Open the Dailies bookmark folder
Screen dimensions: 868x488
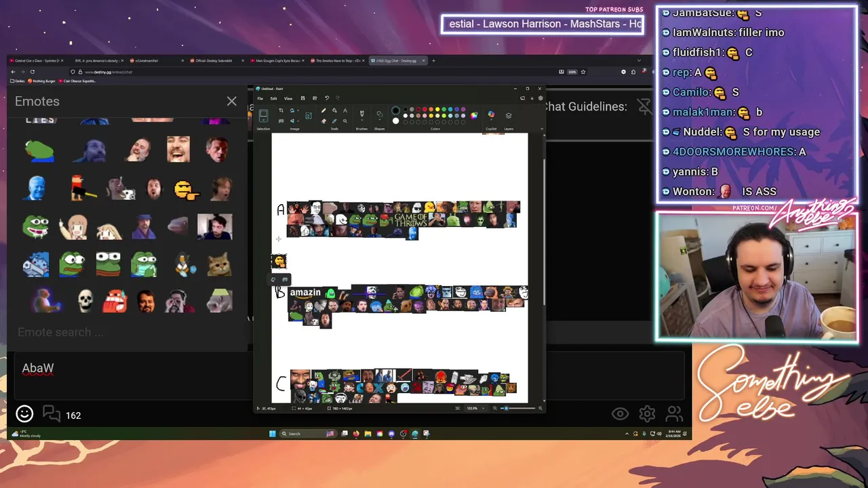(18, 81)
